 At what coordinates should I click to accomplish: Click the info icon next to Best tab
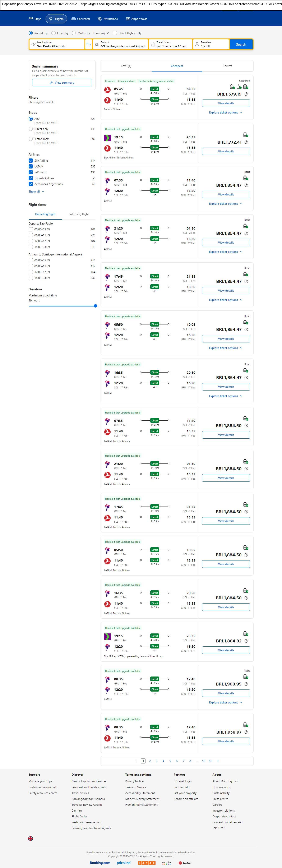pos(130,66)
